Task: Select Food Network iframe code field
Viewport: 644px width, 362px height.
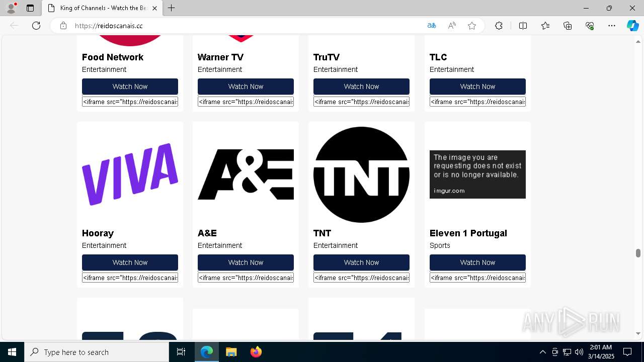Action: [130, 102]
